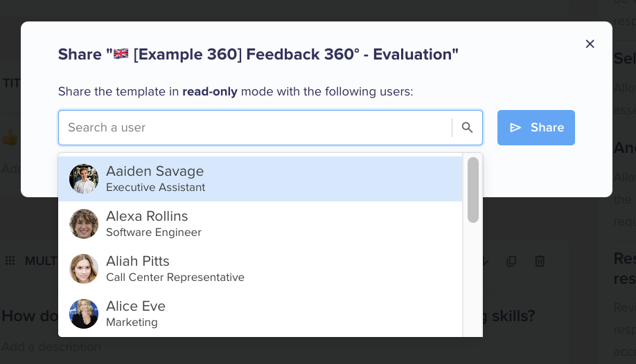Click Alexa Rollins' avatar photo
This screenshot has height=364, width=636.
84,224
